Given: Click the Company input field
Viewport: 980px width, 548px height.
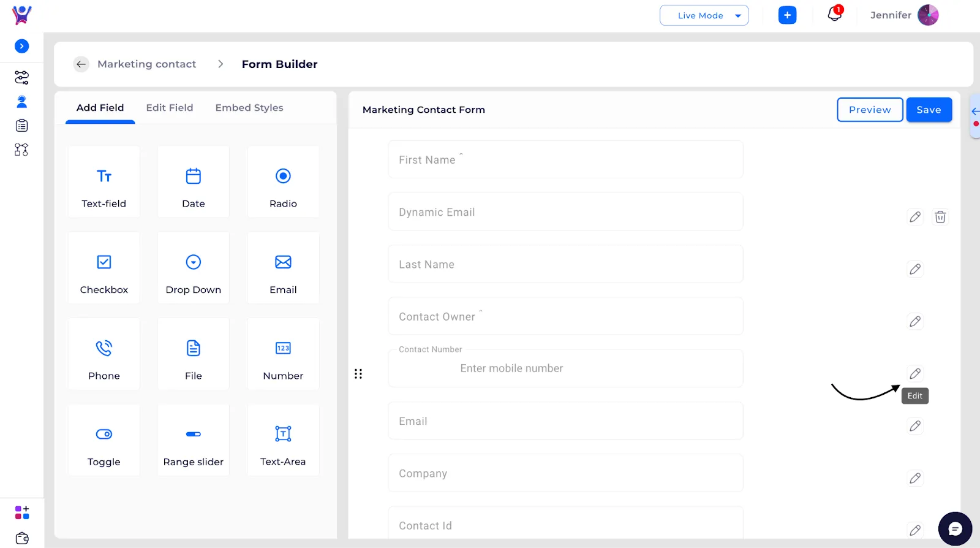Looking at the screenshot, I should click(565, 473).
